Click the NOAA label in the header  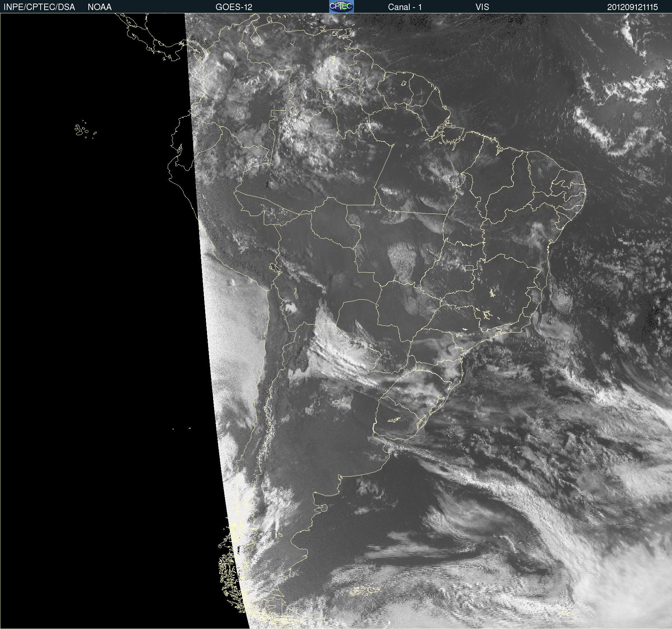tap(100, 7)
